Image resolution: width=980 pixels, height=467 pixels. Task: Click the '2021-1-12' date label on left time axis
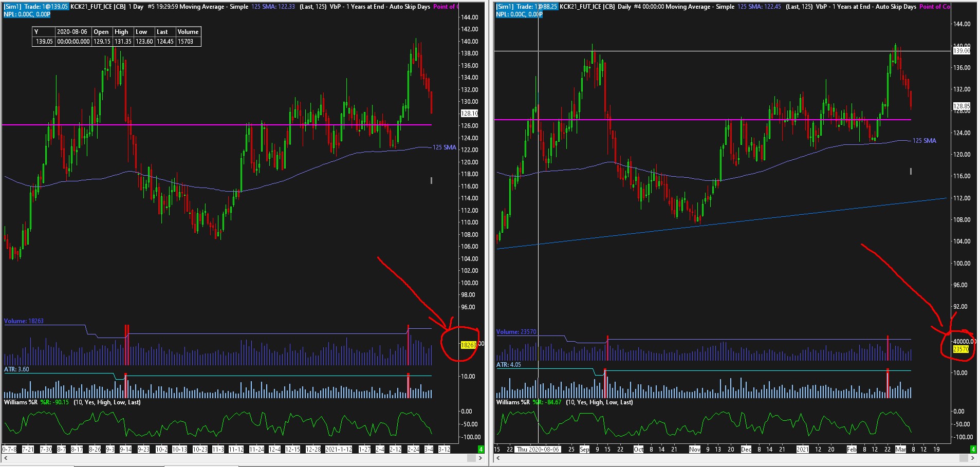coord(339,450)
